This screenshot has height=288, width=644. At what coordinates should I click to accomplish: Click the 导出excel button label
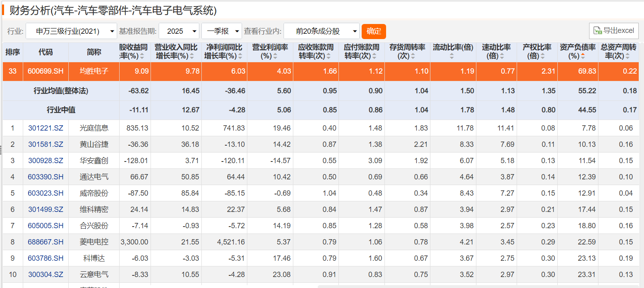(x=619, y=31)
